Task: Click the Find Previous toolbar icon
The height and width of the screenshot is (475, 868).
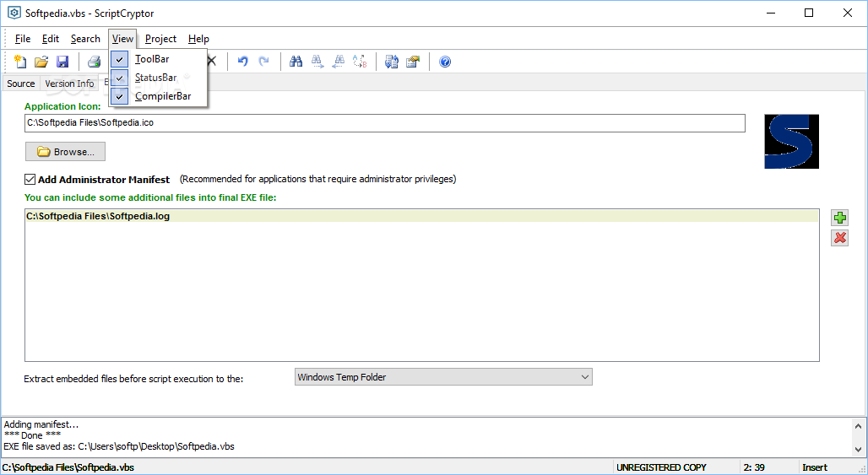Action: (339, 62)
